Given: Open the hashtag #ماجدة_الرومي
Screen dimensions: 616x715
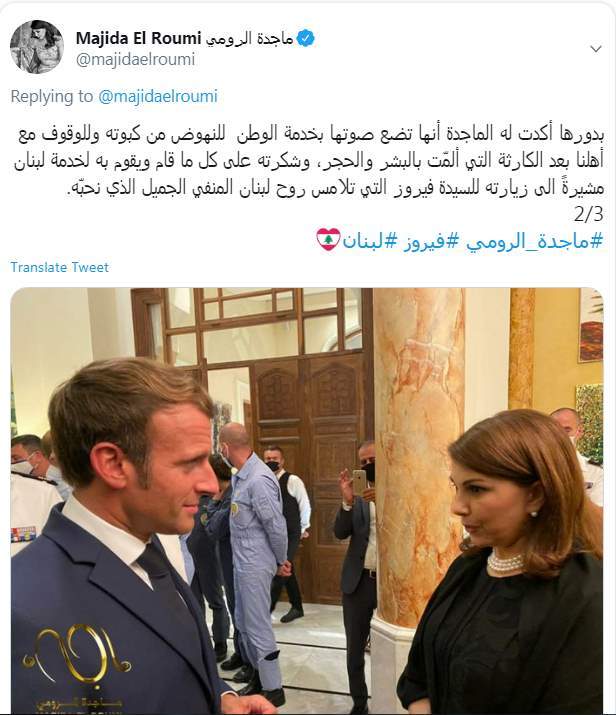Looking at the screenshot, I should click(x=534, y=241).
